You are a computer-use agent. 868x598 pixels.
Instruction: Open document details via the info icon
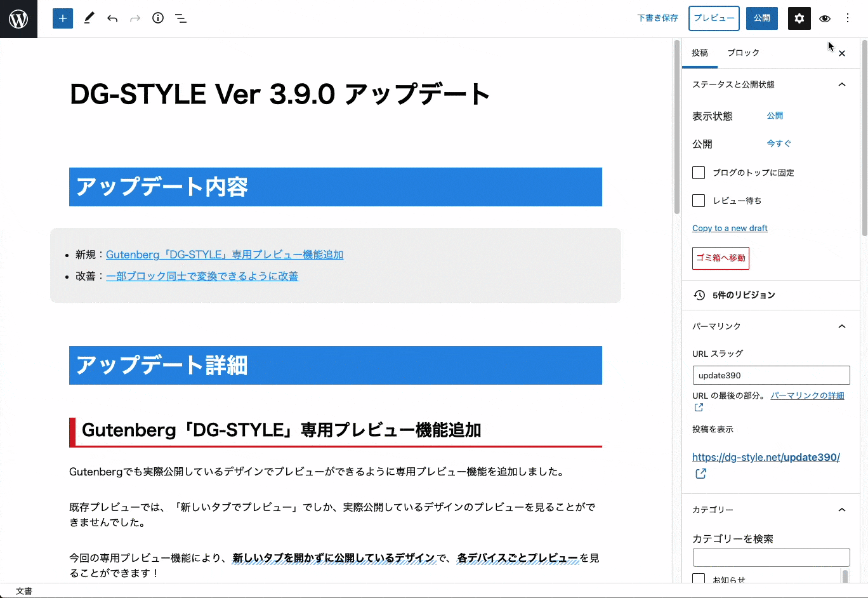pos(158,18)
